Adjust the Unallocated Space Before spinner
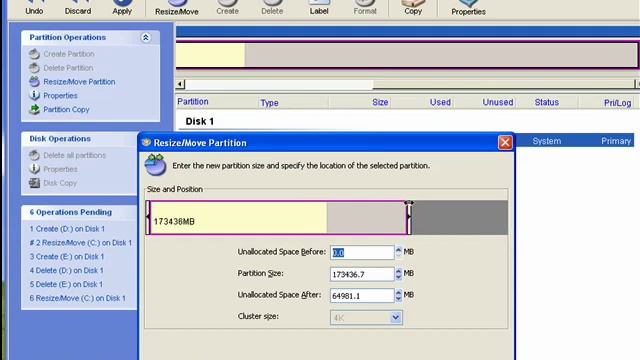Viewport: 640px width, 360px height. [398, 252]
